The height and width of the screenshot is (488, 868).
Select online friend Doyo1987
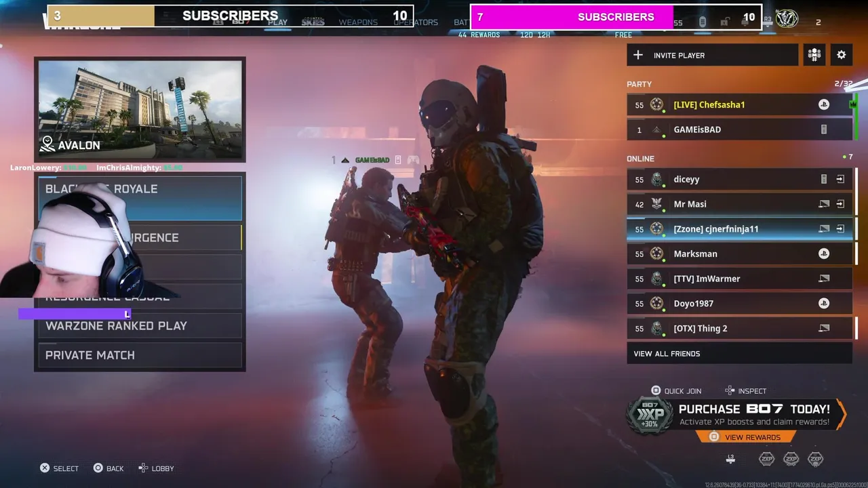pos(739,304)
